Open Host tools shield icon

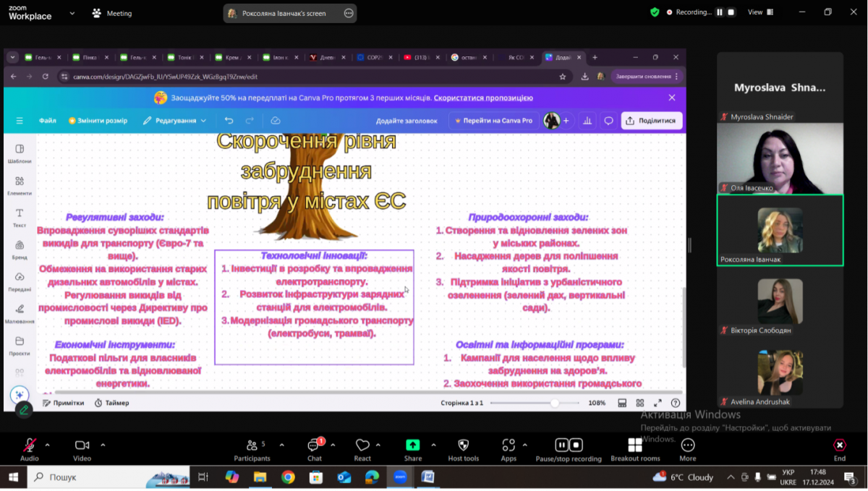coord(463,445)
